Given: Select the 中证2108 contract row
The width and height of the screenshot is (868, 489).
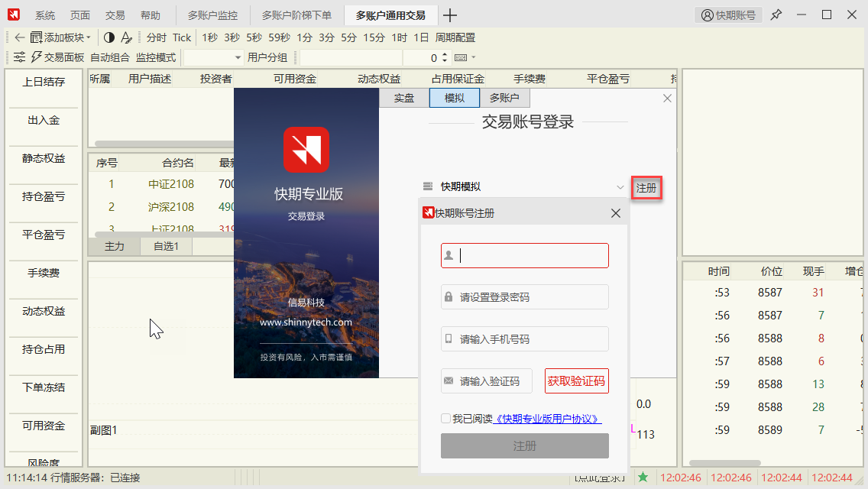Looking at the screenshot, I should (161, 184).
